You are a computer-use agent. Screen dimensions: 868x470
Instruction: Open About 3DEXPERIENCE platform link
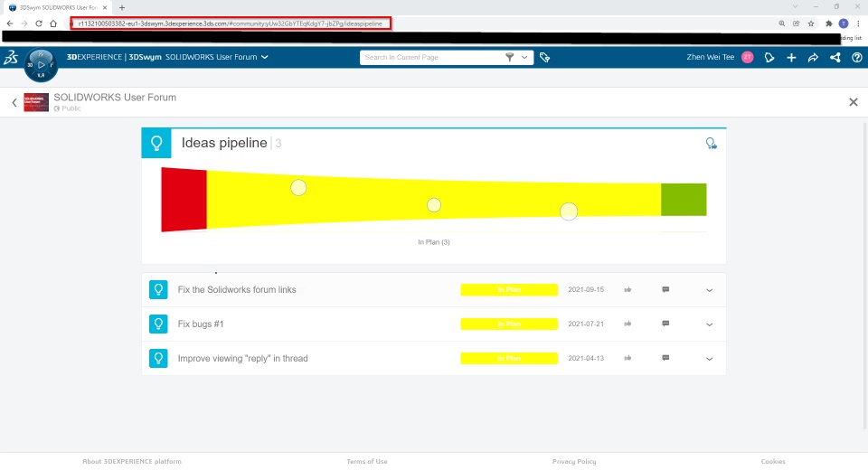(132, 461)
